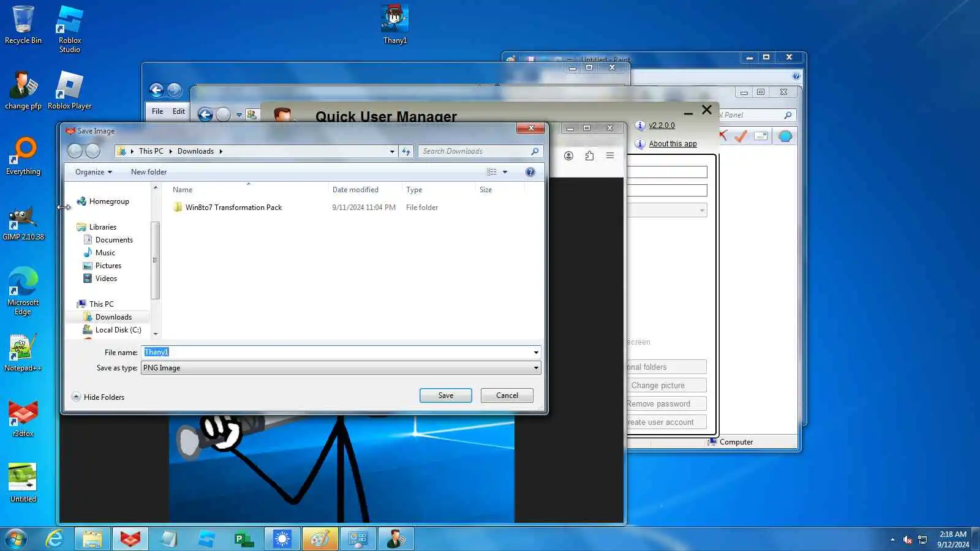980x551 pixels.
Task: Open the v2.2.0.0 version link
Action: pyautogui.click(x=662, y=126)
